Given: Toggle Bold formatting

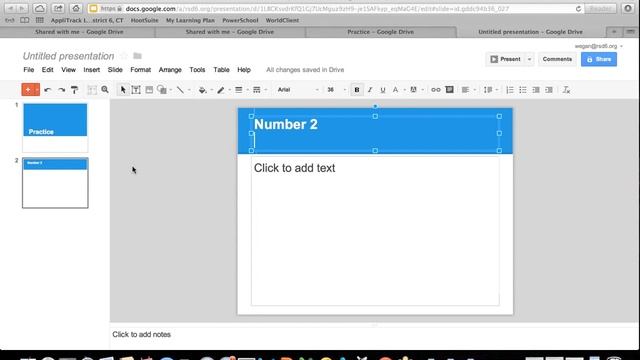Looking at the screenshot, I should (357, 90).
